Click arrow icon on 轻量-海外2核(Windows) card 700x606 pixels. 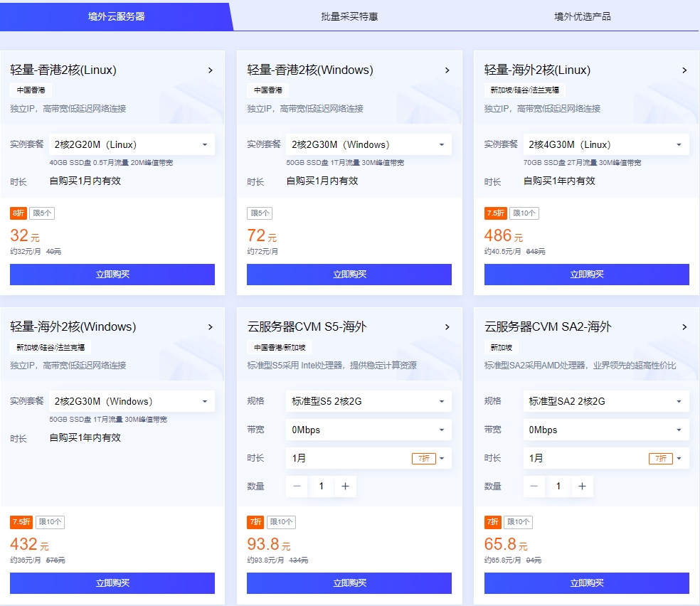tap(210, 326)
